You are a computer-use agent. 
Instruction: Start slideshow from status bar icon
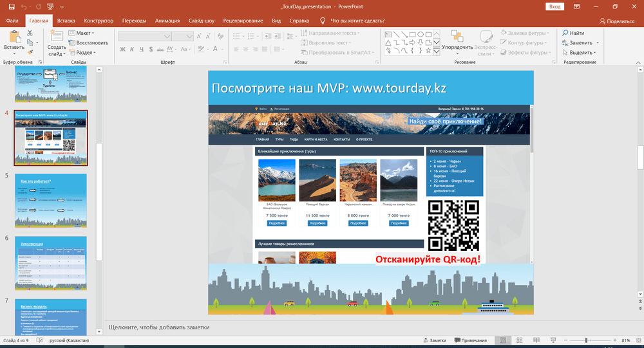(553, 340)
